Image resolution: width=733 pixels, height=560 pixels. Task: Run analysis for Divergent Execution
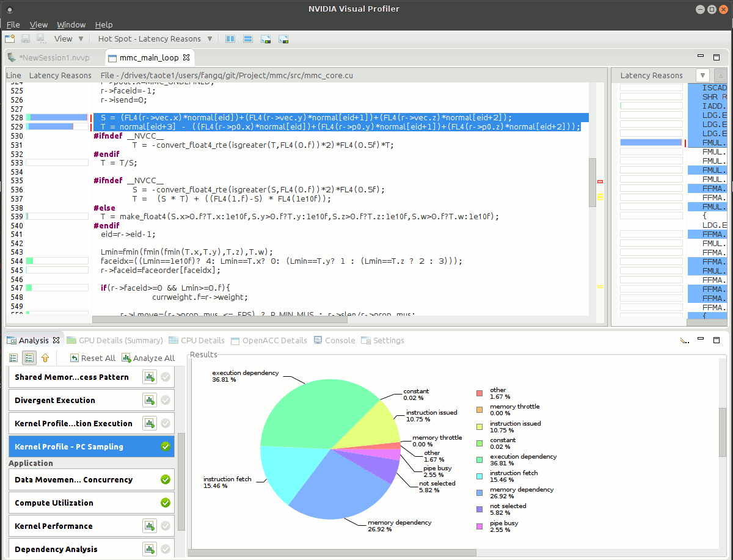[149, 400]
